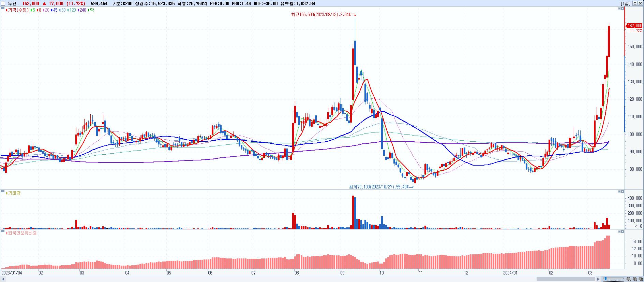Screen dimensions: 644x282
Task: Select the 8-day moving average legend
Action: click(x=39, y=10)
